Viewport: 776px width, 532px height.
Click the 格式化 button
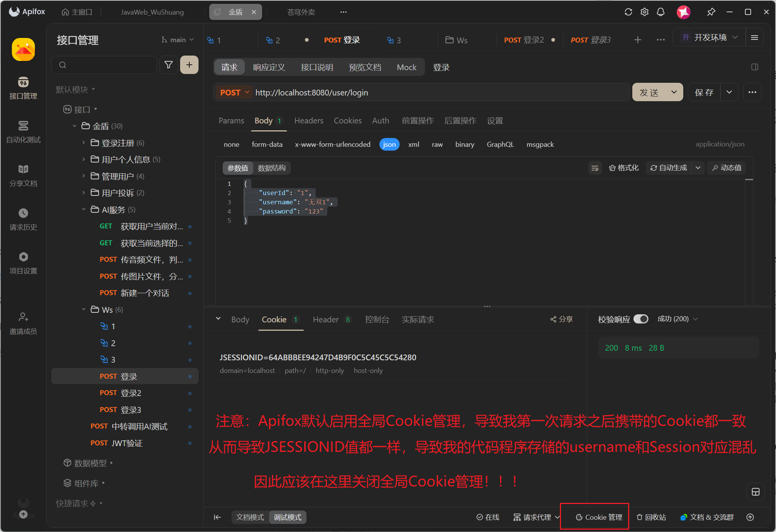(x=623, y=168)
